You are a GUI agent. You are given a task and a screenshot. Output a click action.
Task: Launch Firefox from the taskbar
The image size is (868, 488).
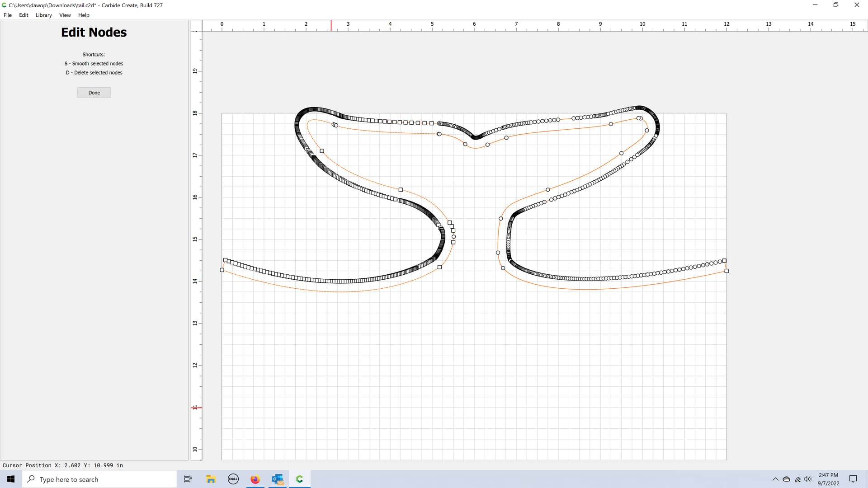coord(255,479)
